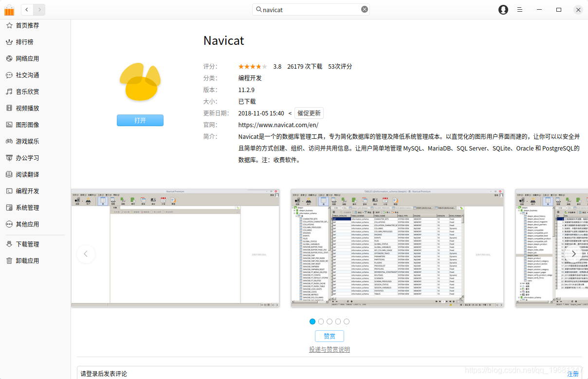Image resolution: width=588 pixels, height=379 pixels.
Task: Open the 投递与赞赏说明 link
Action: (330, 349)
